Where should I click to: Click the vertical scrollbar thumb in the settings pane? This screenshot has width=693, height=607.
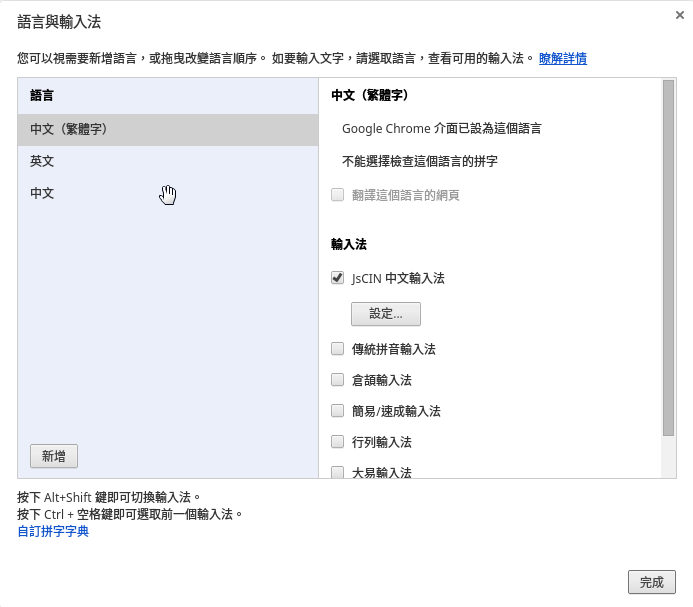click(x=668, y=258)
